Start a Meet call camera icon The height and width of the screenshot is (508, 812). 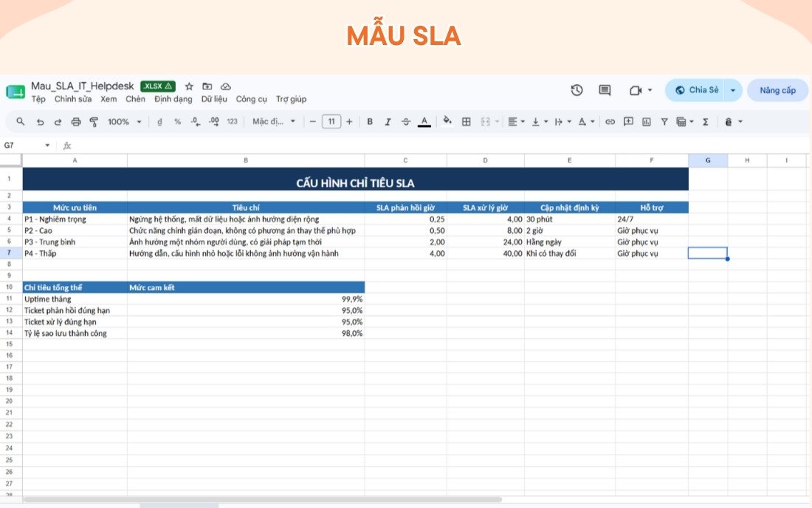636,90
